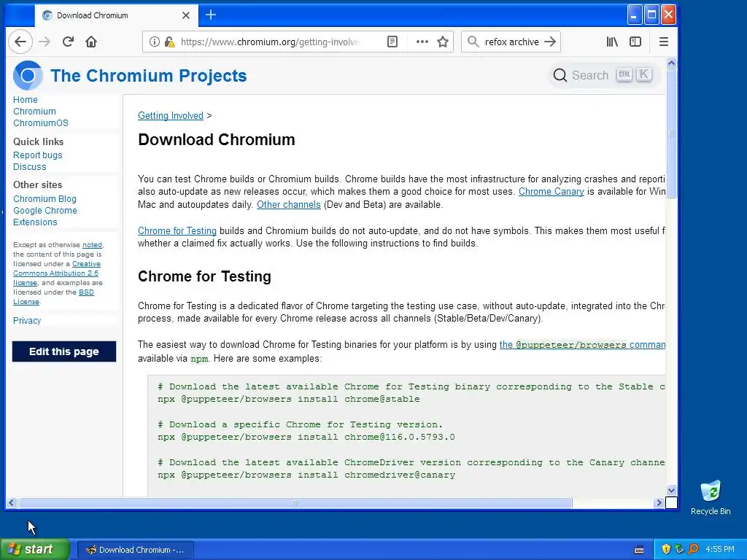Open the browser home page
This screenshot has width=747, height=560.
91,42
